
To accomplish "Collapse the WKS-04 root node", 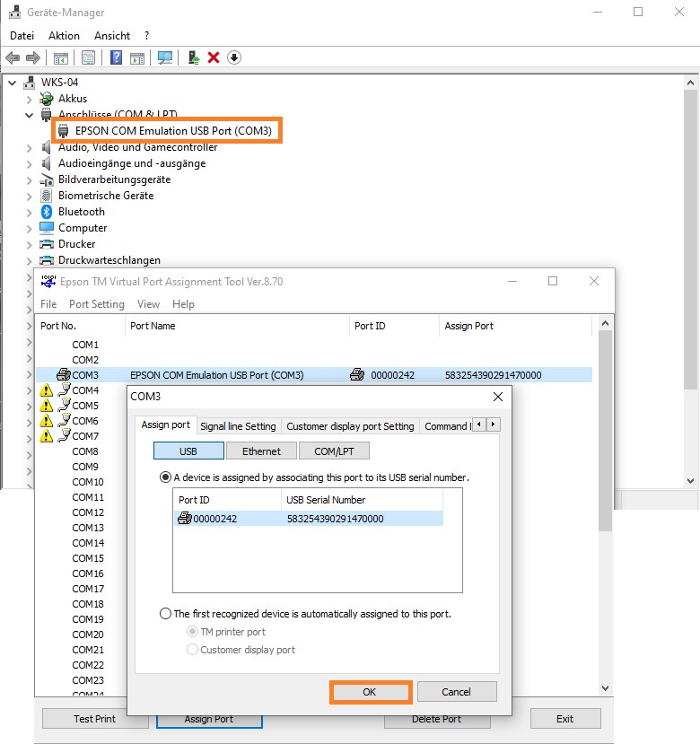I will [x=13, y=83].
